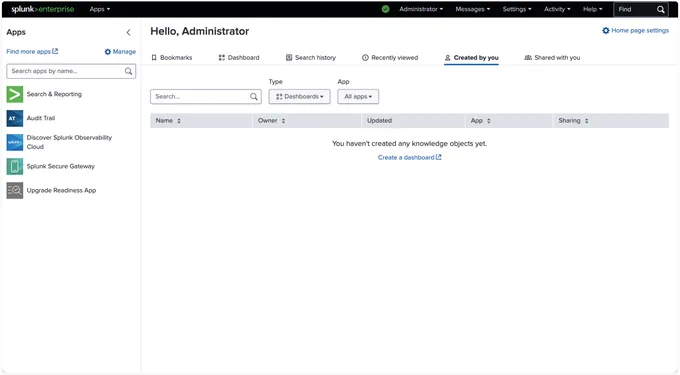Click the Create a dashboard link
The image size is (680, 375).
click(x=409, y=157)
